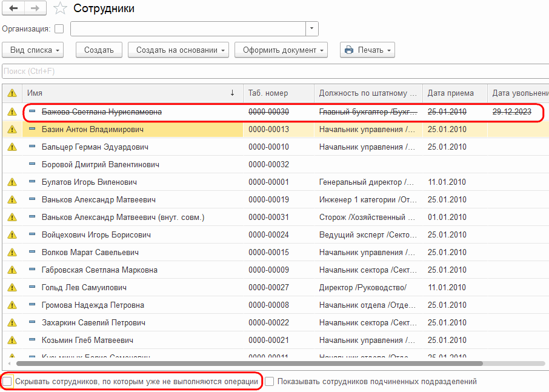Viewport: 549px width, 392px height.
Task: Add Сотрудники to favorites with the star
Action: coord(60,8)
